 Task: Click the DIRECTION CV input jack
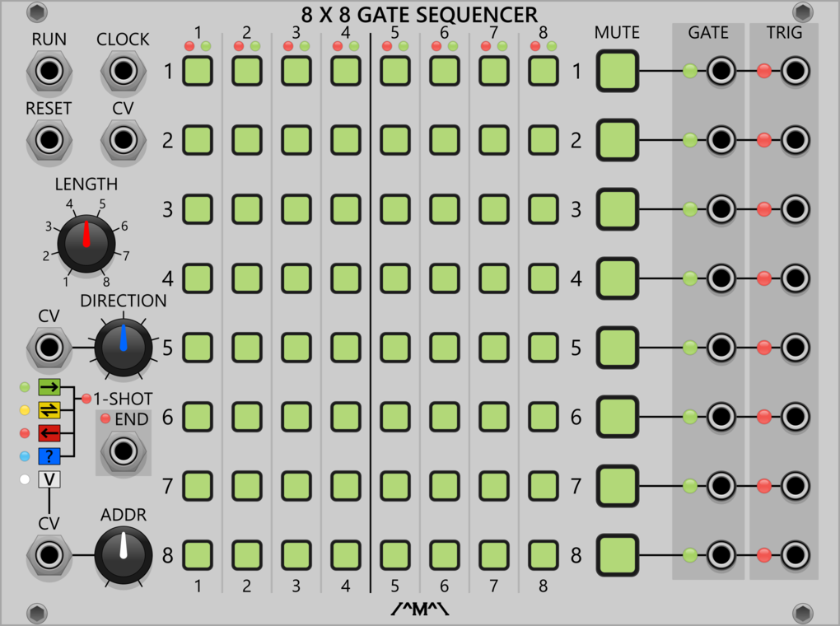pyautogui.click(x=49, y=348)
